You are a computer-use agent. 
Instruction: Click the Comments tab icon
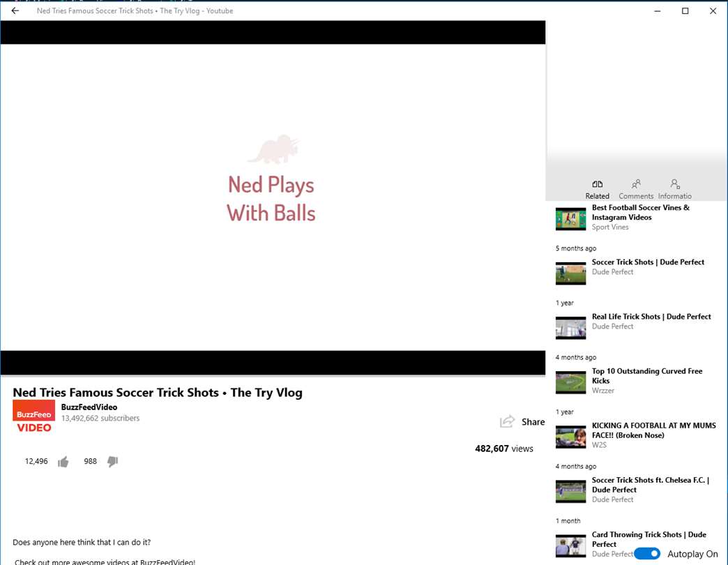[636, 184]
